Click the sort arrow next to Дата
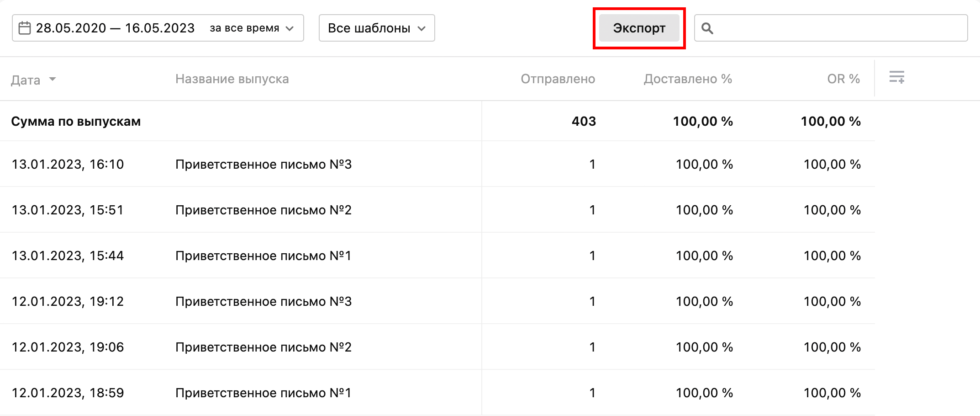The width and height of the screenshot is (980, 416). tap(53, 80)
